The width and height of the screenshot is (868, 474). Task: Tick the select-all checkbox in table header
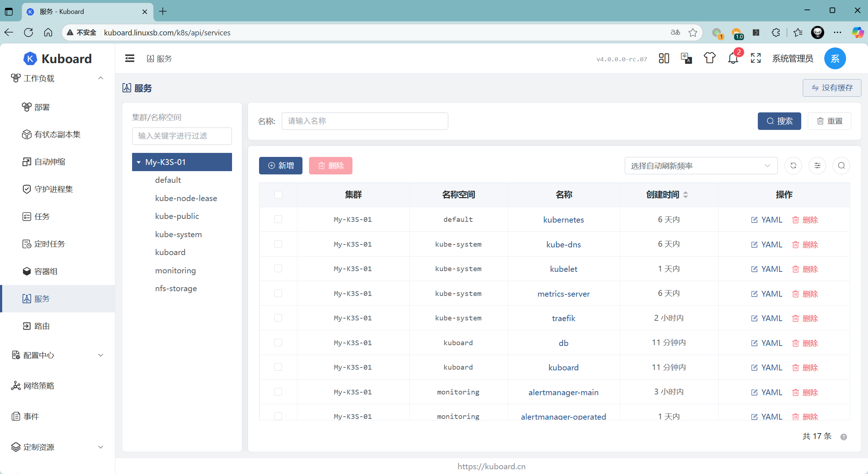(x=278, y=194)
